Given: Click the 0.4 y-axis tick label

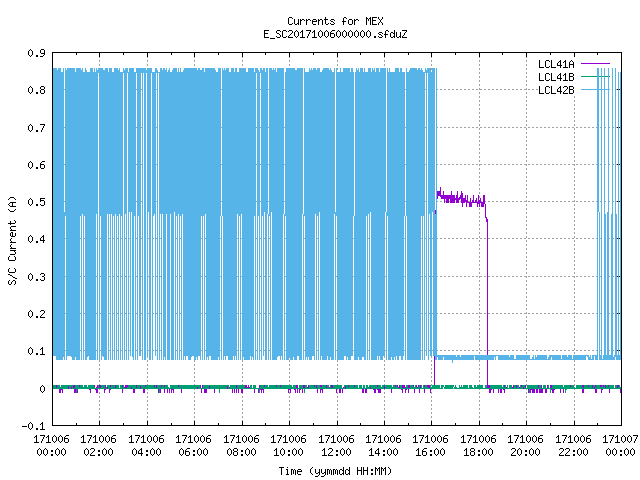Looking at the screenshot, I should (x=36, y=239).
